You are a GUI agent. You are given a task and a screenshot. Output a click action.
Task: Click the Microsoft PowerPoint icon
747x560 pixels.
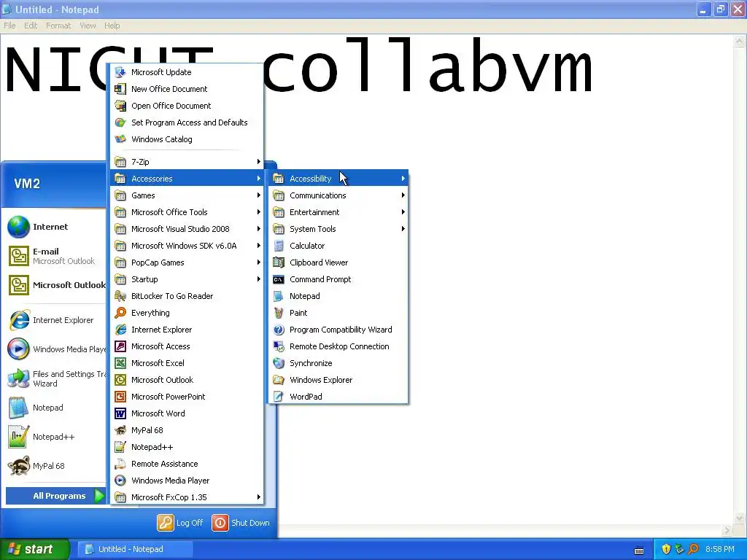(120, 397)
